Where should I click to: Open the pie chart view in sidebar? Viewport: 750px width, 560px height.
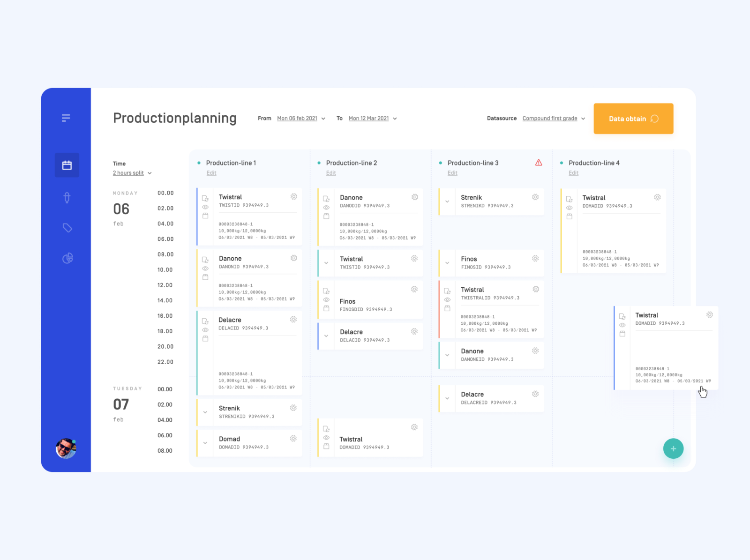67,258
